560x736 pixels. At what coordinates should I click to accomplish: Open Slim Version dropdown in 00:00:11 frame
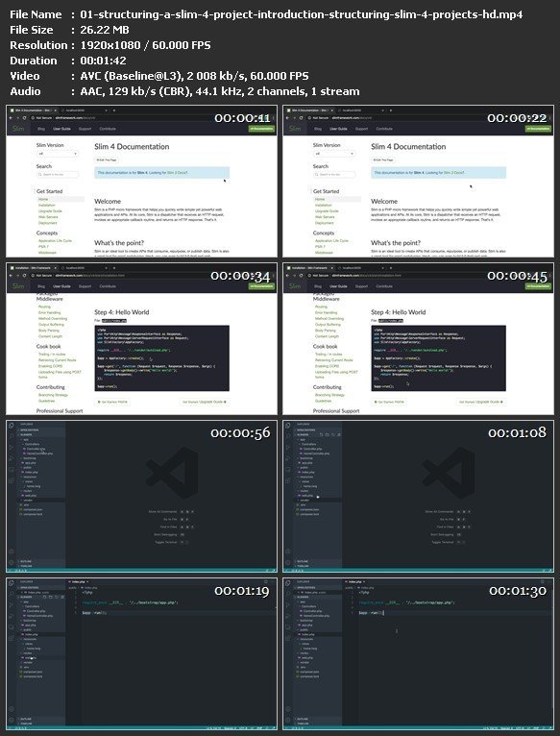pyautogui.click(x=58, y=154)
